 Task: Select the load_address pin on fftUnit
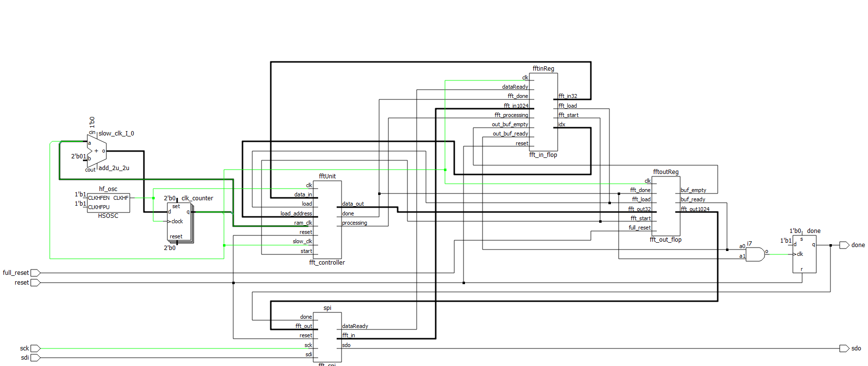(x=296, y=213)
